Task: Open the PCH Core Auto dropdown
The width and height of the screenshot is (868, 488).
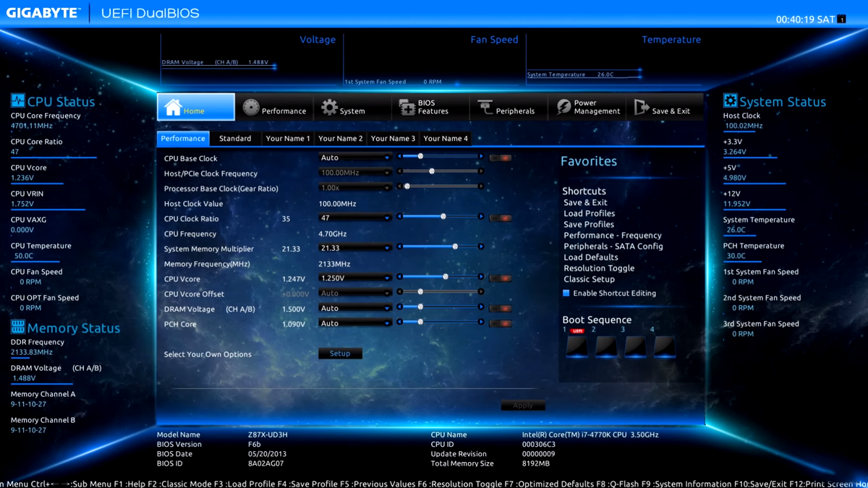Action: click(x=355, y=324)
